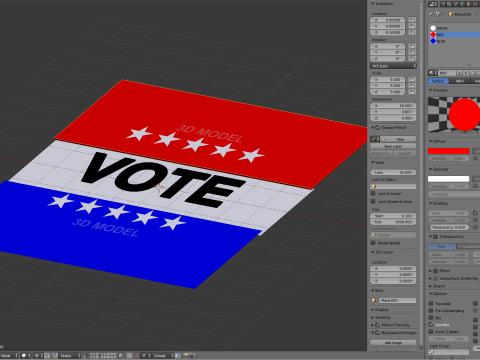Viewport: 480px width, 360px height.
Task: Toggle the Sky option checkbox
Action: click(x=431, y=318)
